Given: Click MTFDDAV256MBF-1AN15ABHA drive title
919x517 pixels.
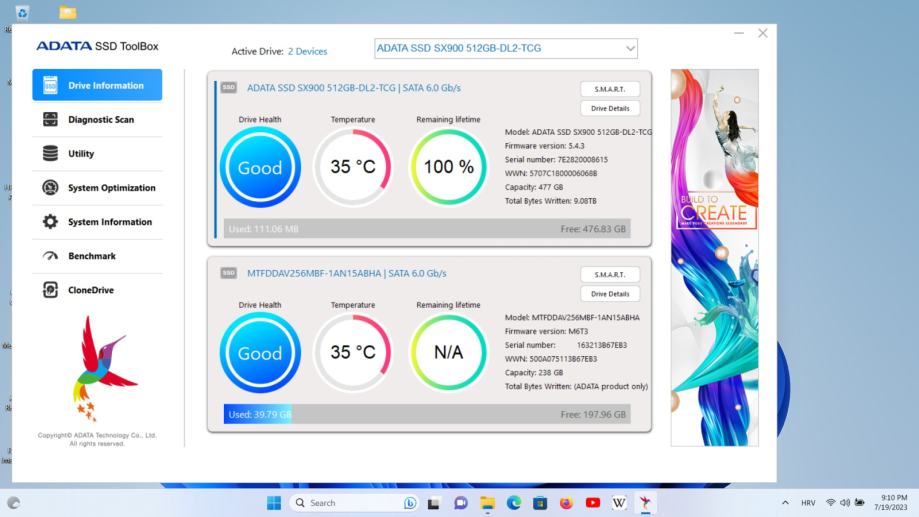Looking at the screenshot, I should click(x=346, y=273).
